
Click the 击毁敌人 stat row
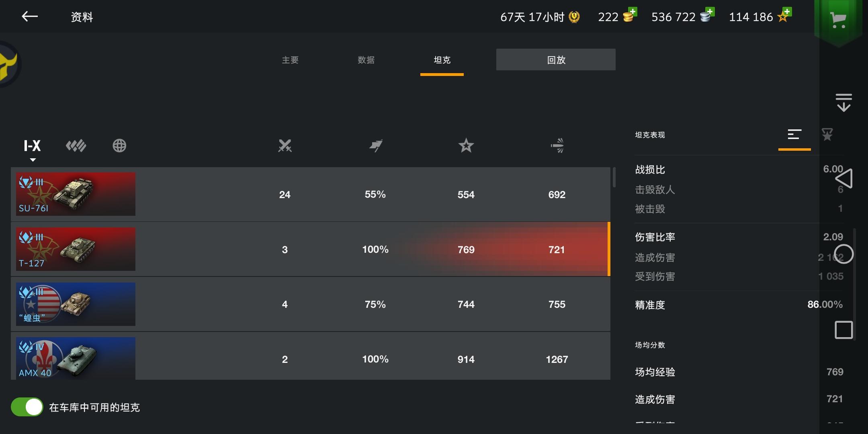click(x=739, y=189)
